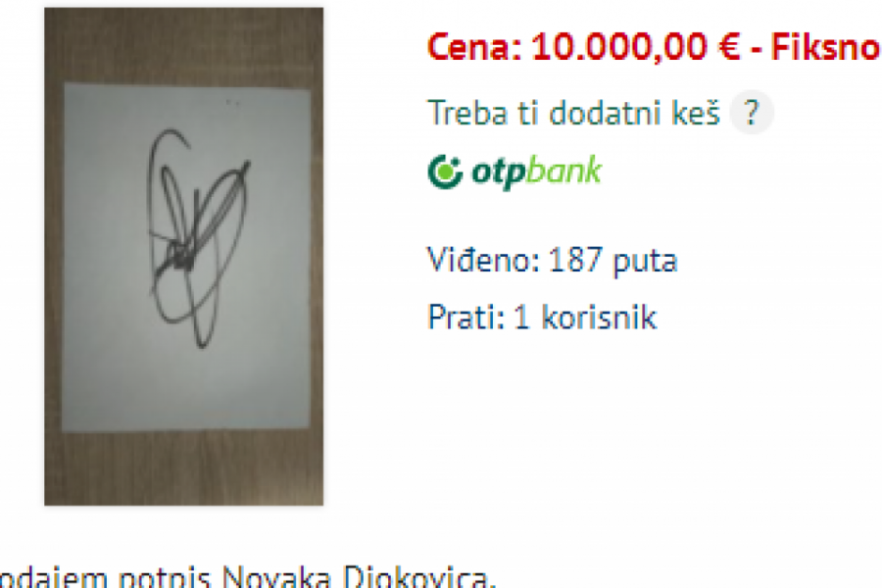Click the '187' views number
Screen dimensions: 882x588
point(575,260)
